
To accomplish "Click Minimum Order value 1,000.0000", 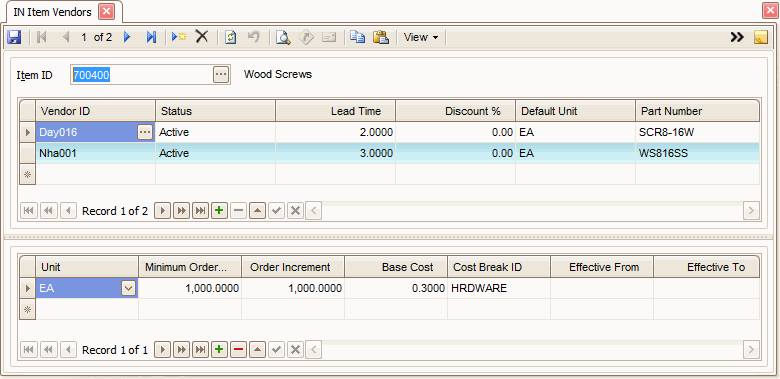I will click(190, 288).
